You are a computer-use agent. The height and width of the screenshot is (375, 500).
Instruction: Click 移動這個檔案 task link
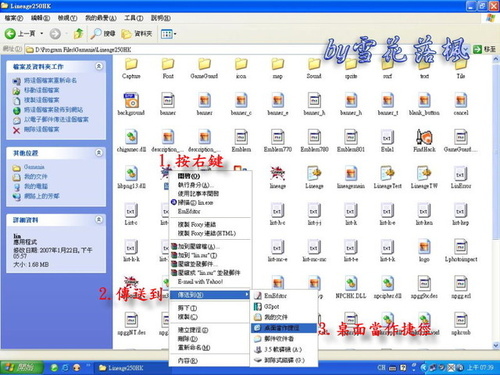[42, 90]
